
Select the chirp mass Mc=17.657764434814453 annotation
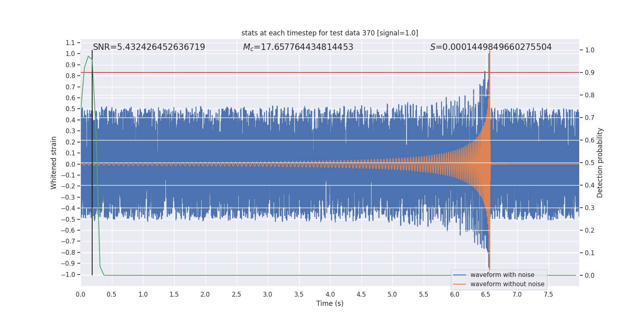298,47
